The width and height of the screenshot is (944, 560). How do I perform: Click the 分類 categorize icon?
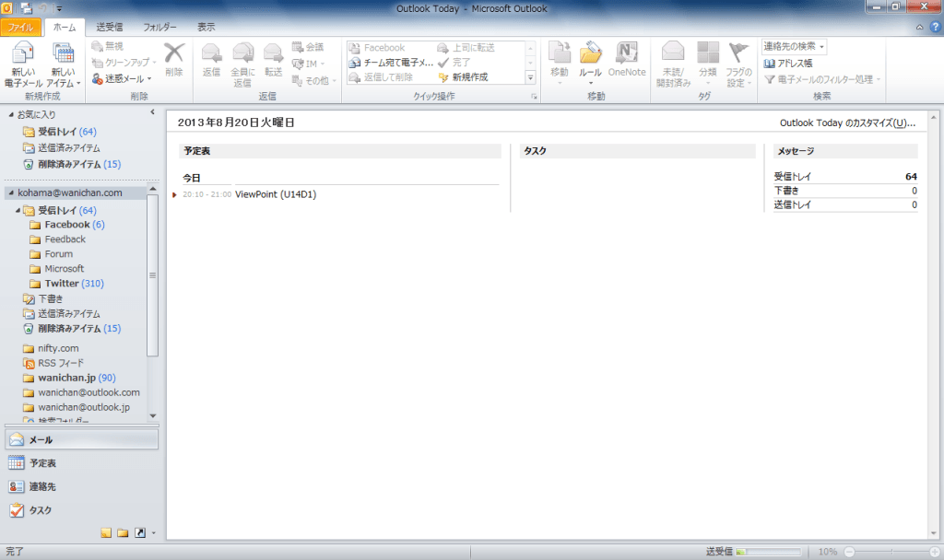[x=707, y=52]
